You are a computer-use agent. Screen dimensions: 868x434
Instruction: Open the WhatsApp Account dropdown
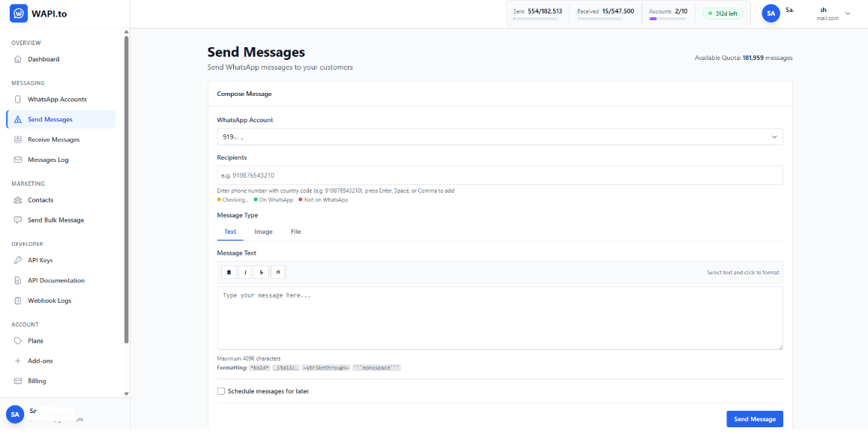pyautogui.click(x=500, y=136)
